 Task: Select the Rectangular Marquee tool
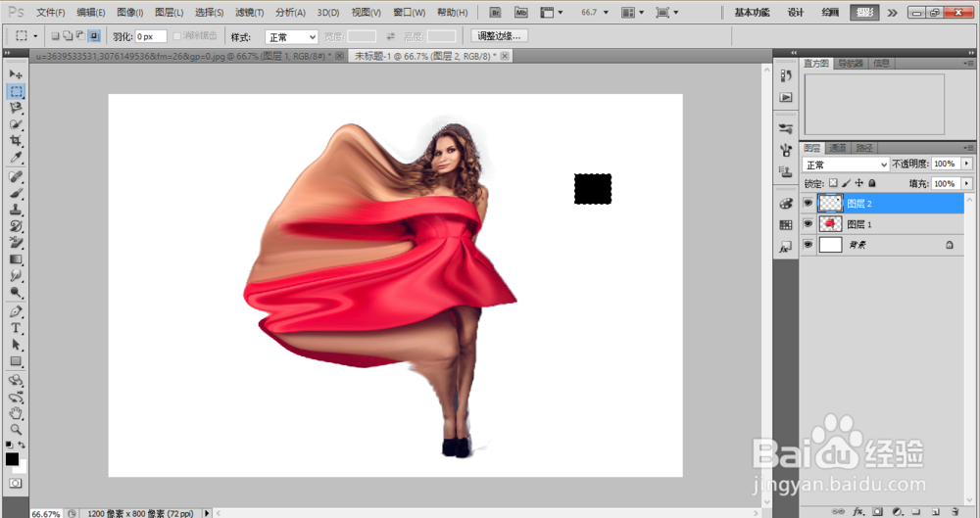coord(16,91)
